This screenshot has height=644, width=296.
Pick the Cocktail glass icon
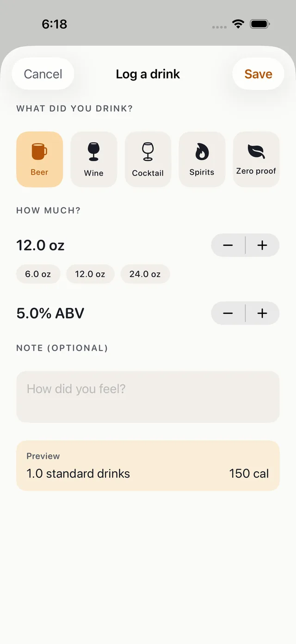(x=148, y=152)
